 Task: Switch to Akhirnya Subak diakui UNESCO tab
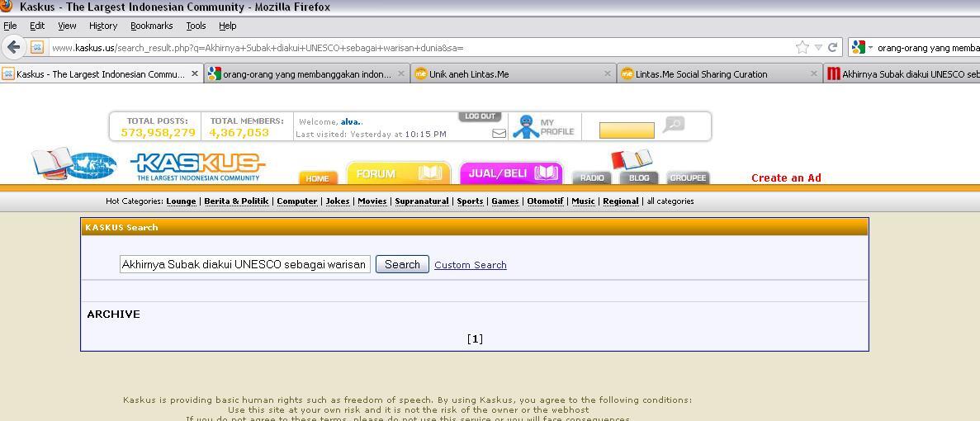coord(902,73)
